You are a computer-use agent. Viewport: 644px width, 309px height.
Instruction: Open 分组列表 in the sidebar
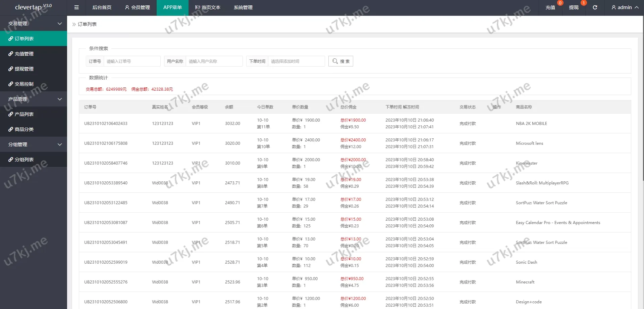click(24, 160)
